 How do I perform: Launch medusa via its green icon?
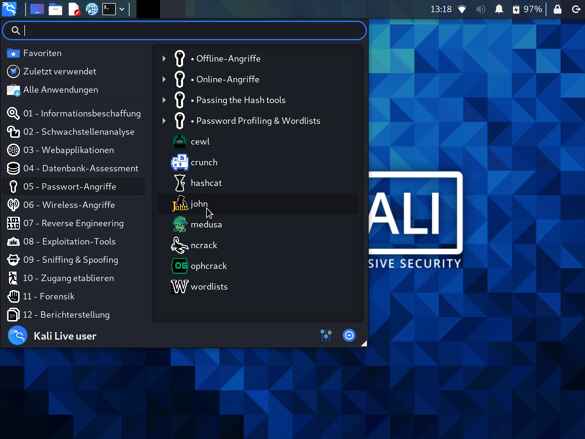[180, 224]
